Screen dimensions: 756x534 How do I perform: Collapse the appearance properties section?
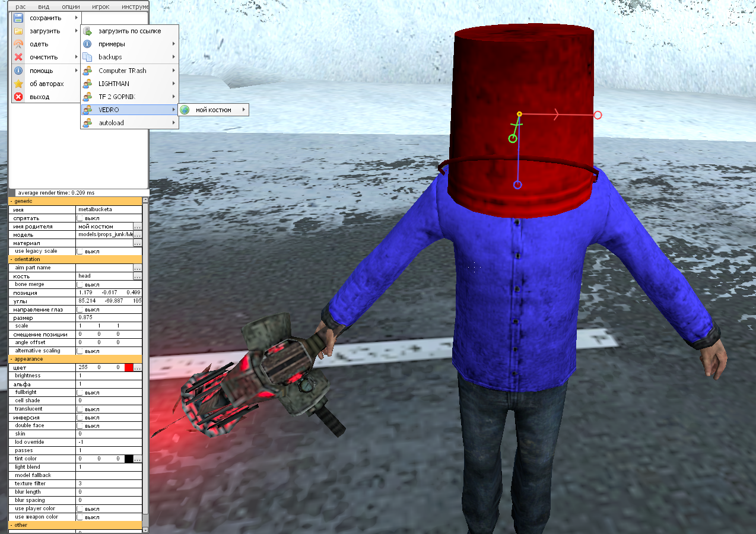(x=11, y=359)
